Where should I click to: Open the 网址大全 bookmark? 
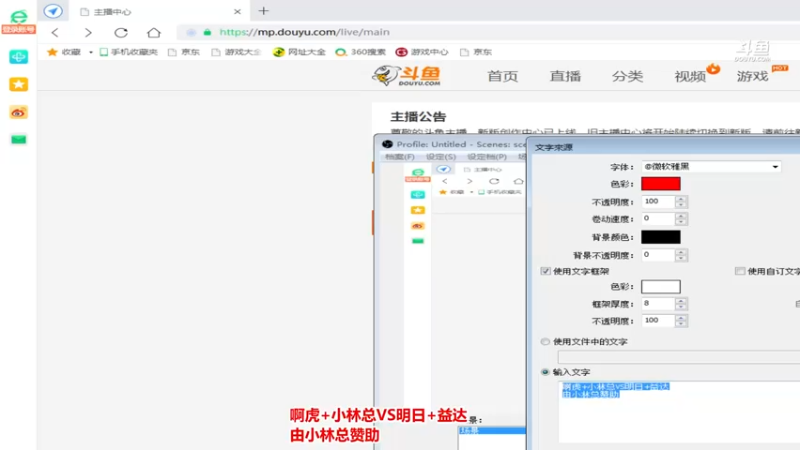tap(299, 52)
